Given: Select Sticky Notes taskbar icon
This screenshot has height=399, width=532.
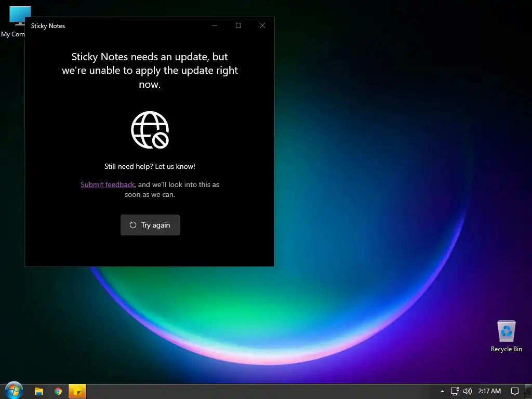Looking at the screenshot, I should coord(77,391).
